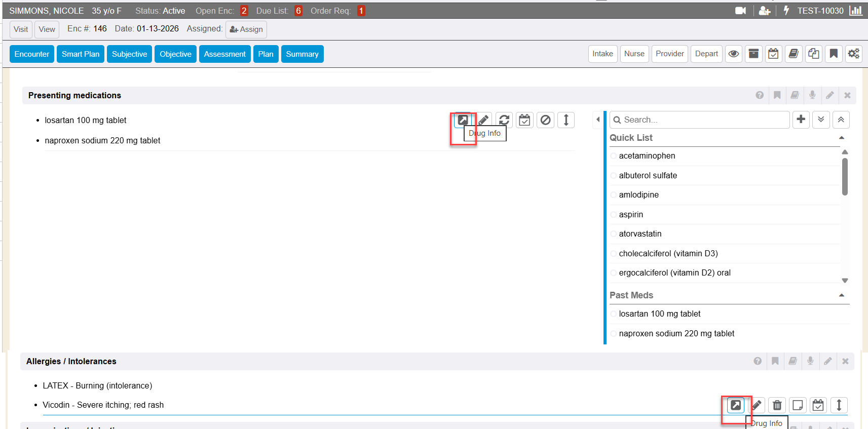Collapse the Quick List section
The height and width of the screenshot is (429, 868).
coord(841,138)
